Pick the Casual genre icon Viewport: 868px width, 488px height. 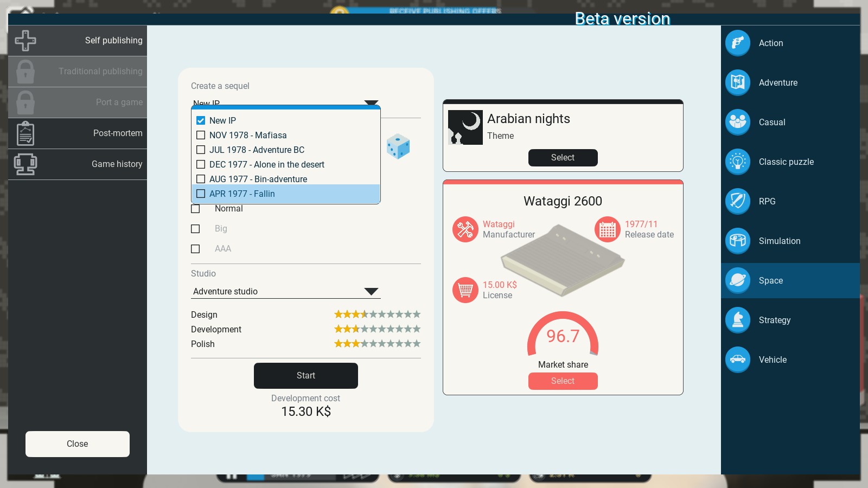pyautogui.click(x=738, y=123)
